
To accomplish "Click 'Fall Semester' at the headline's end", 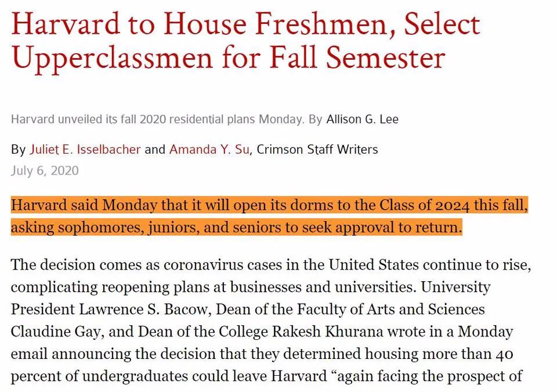I will [357, 58].
